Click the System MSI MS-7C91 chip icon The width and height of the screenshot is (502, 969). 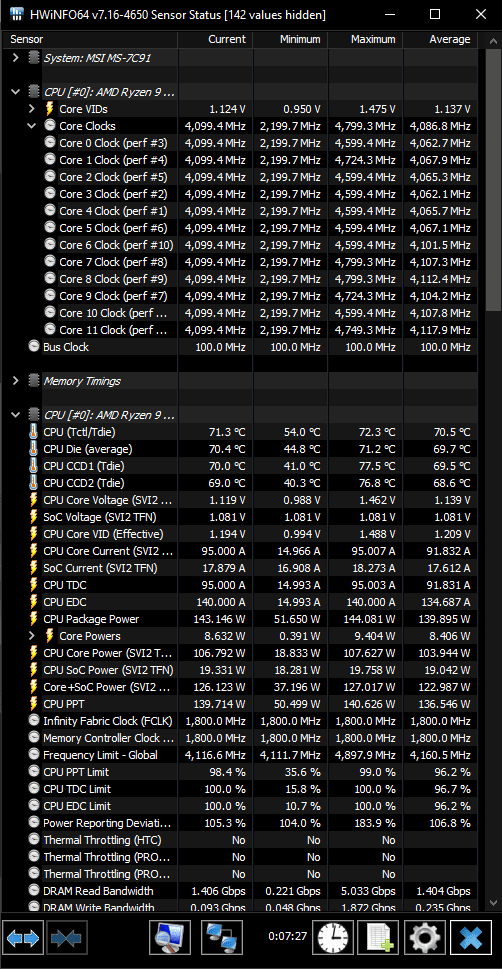(34, 58)
